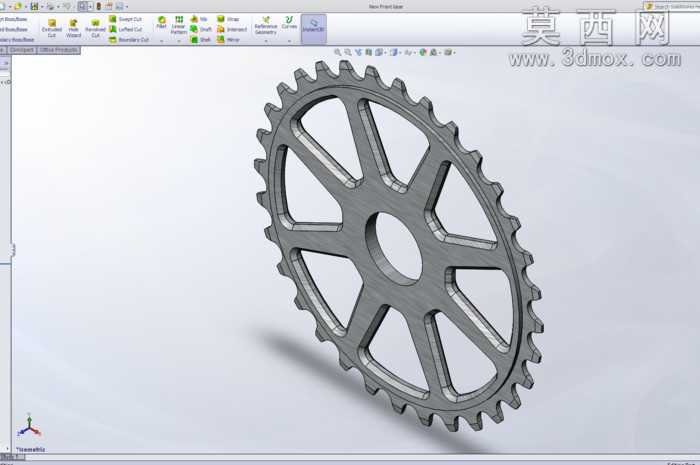Click the Boundary Boss/Base command
Screen dimensions: 700x465
(17, 39)
